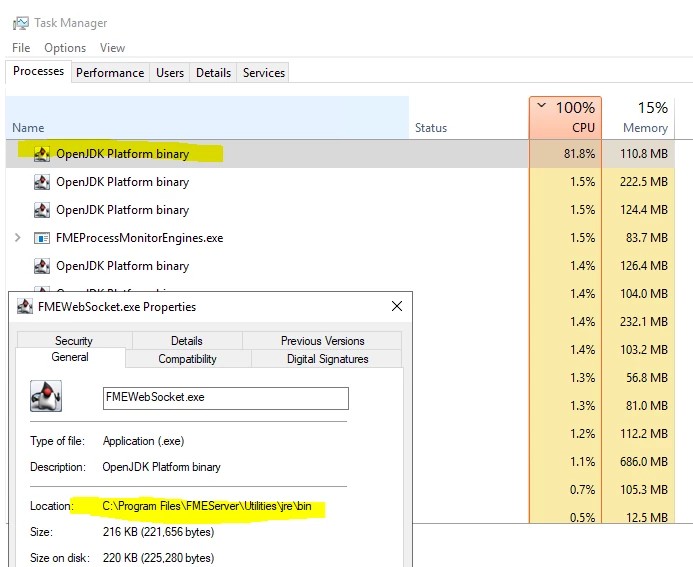
Task: Open the Security tab in Properties
Action: [74, 341]
